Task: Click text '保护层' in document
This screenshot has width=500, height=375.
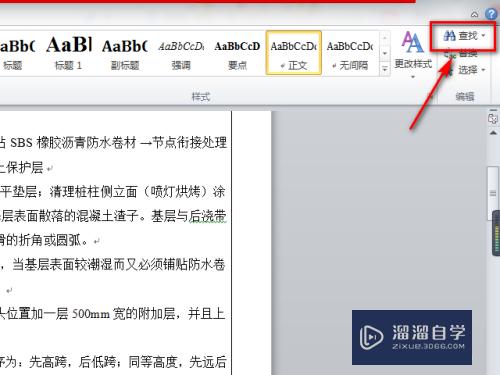Action: pos(25,167)
